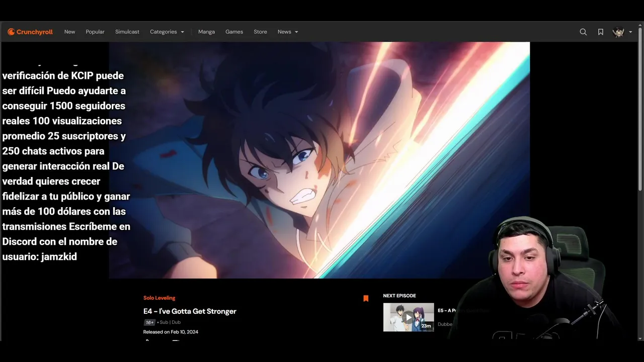Expand the account dropdown arrow beside avatar
644x362 pixels.
tap(630, 32)
